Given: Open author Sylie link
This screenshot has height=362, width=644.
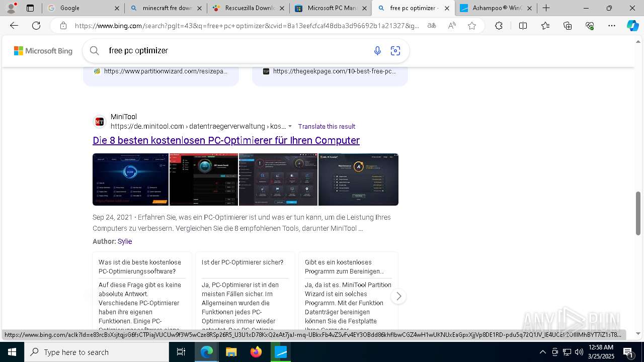Looking at the screenshot, I should point(125,241).
